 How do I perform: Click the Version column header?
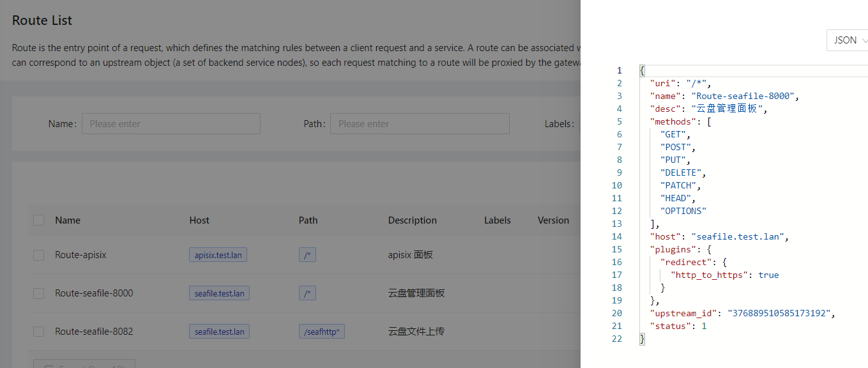(553, 220)
